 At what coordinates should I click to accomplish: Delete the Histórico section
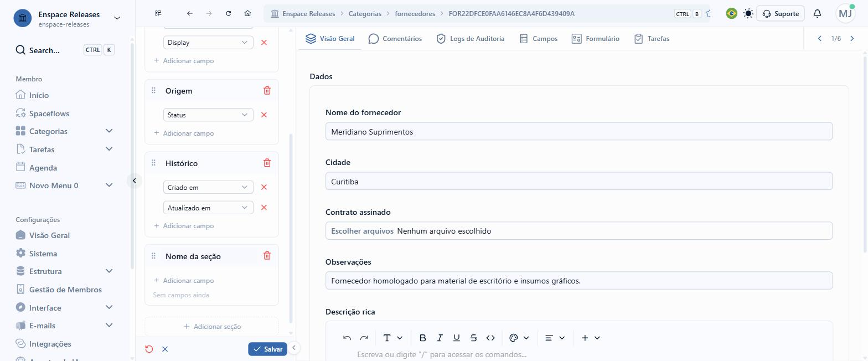click(267, 163)
